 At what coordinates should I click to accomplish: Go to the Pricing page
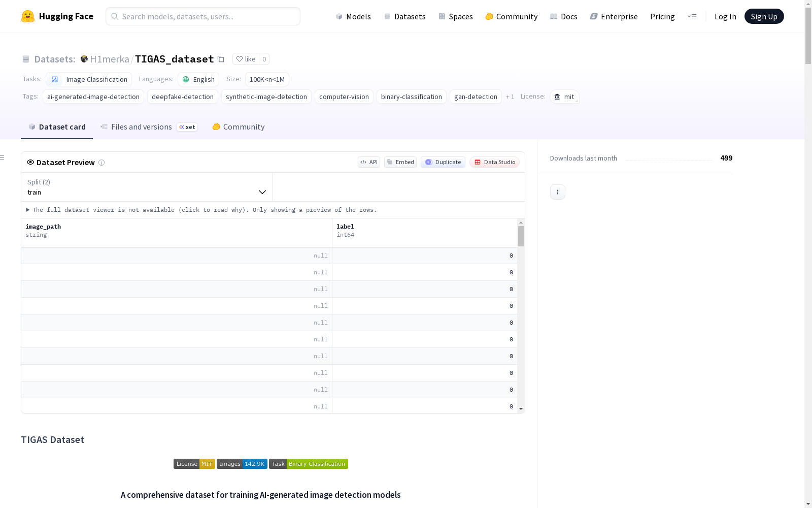coord(662,16)
